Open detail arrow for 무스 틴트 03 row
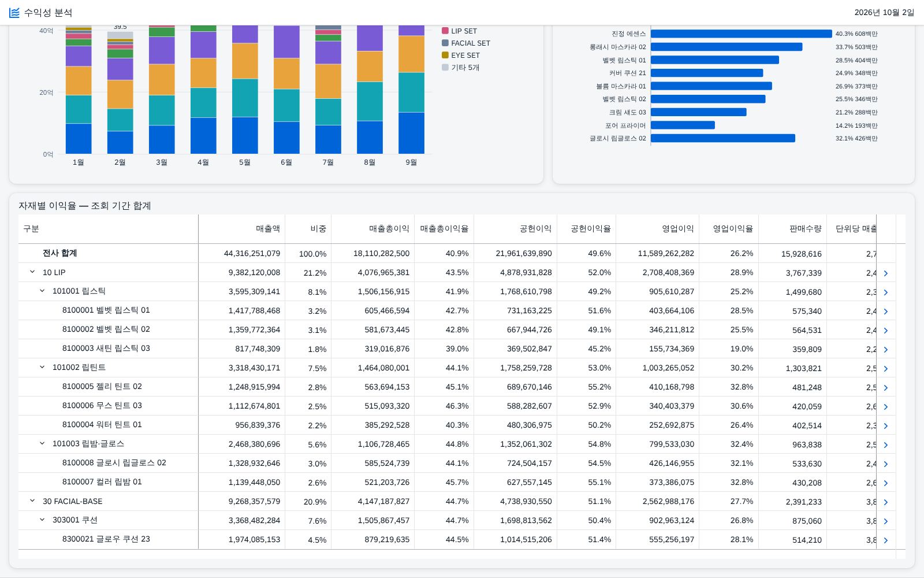This screenshot has width=924, height=578. [886, 407]
